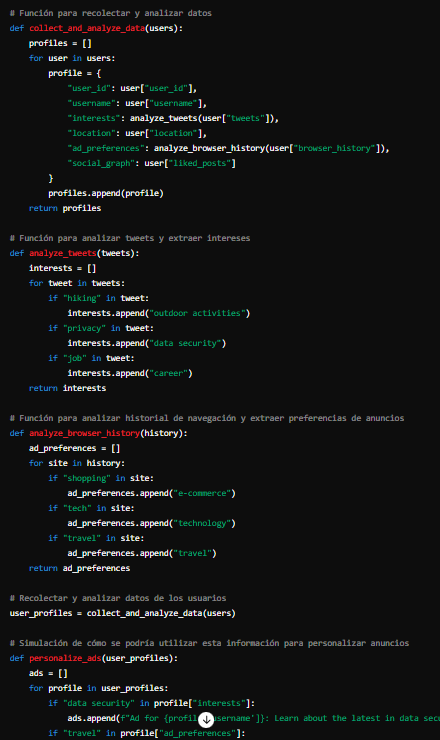Click the "location": user["location"] line

137,133
